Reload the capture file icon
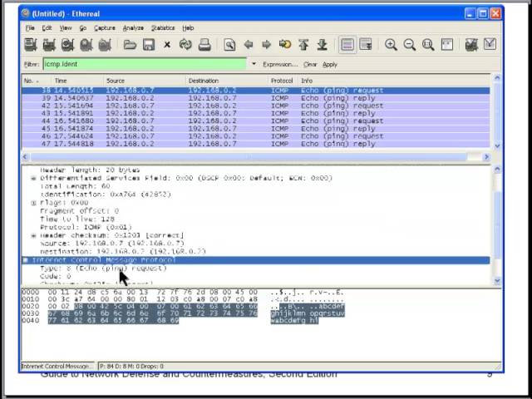 click(x=185, y=45)
